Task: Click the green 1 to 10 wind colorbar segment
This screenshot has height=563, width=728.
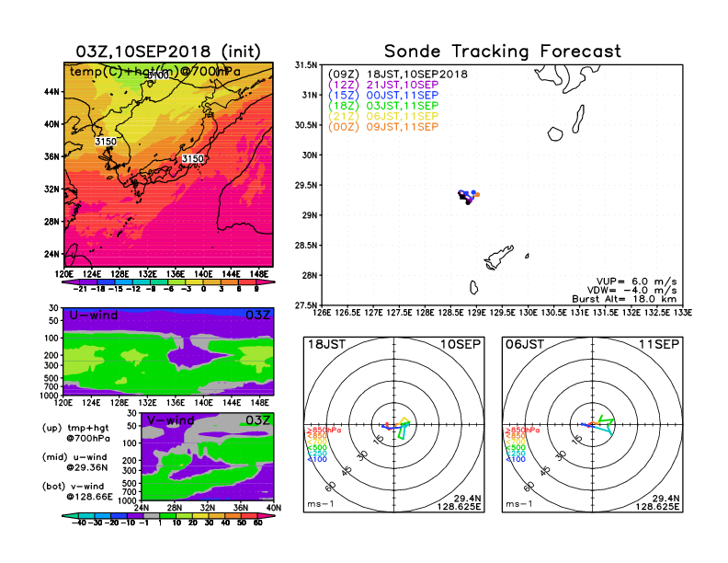Action: [167, 515]
